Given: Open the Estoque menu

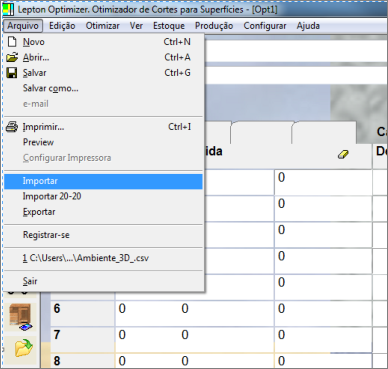Looking at the screenshot, I should [169, 26].
